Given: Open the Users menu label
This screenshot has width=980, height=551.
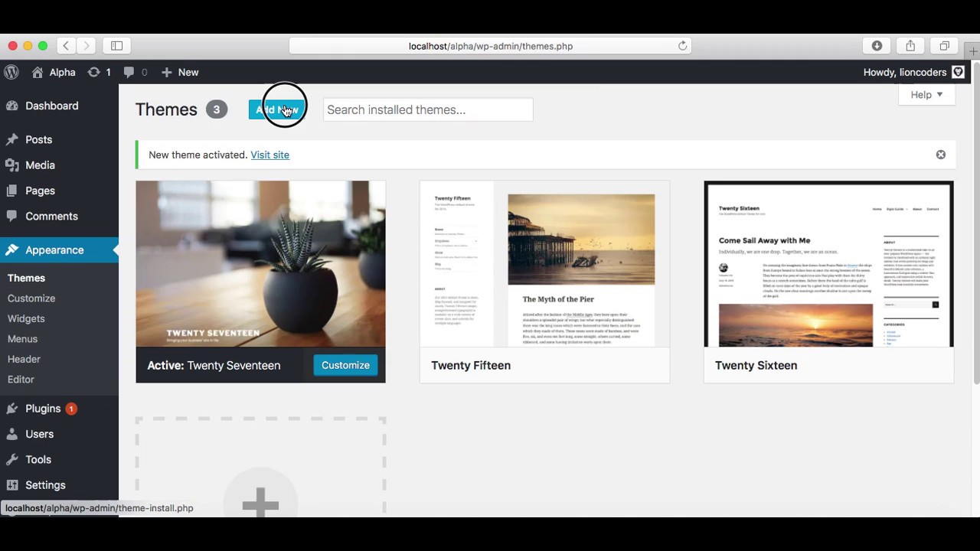Looking at the screenshot, I should [x=39, y=434].
